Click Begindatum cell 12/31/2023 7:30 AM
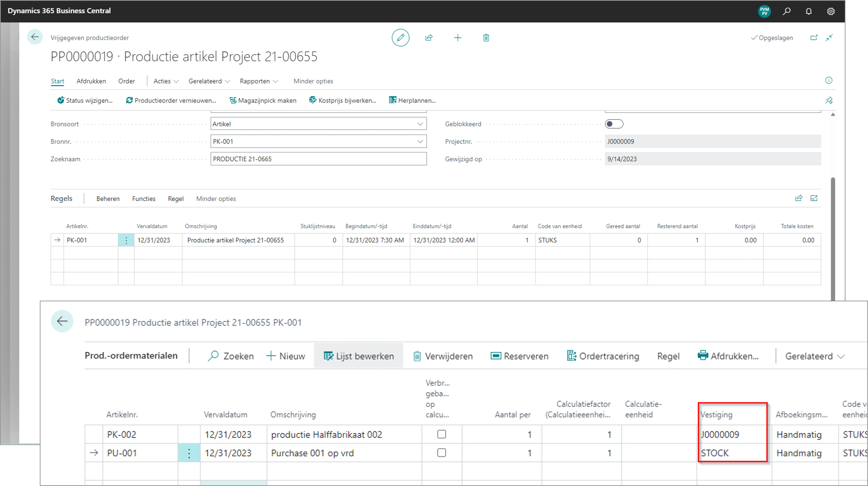Viewport: 868px width, 486px height. click(376, 240)
